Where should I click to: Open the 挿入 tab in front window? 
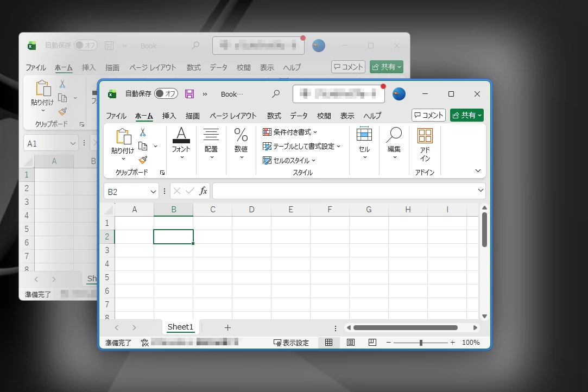click(169, 116)
